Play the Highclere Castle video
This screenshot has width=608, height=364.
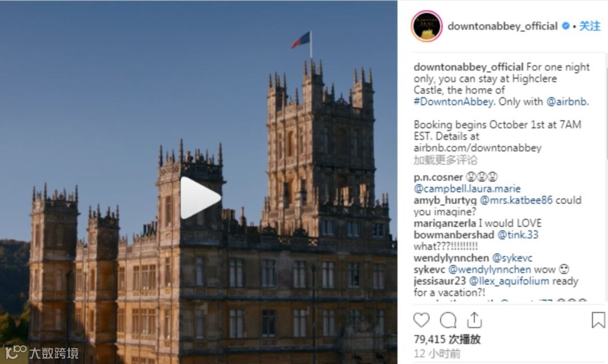(200, 197)
